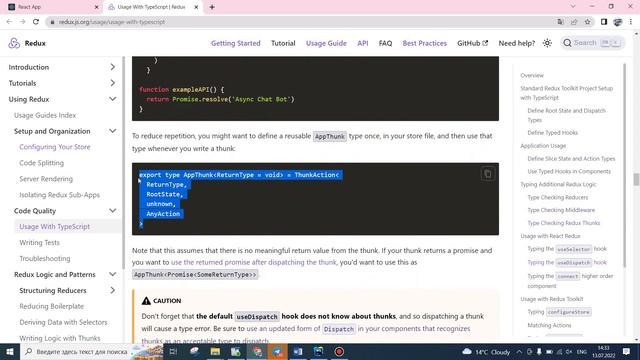Open browser side panel icon
Viewport: 640px width, 360px height.
604,22
